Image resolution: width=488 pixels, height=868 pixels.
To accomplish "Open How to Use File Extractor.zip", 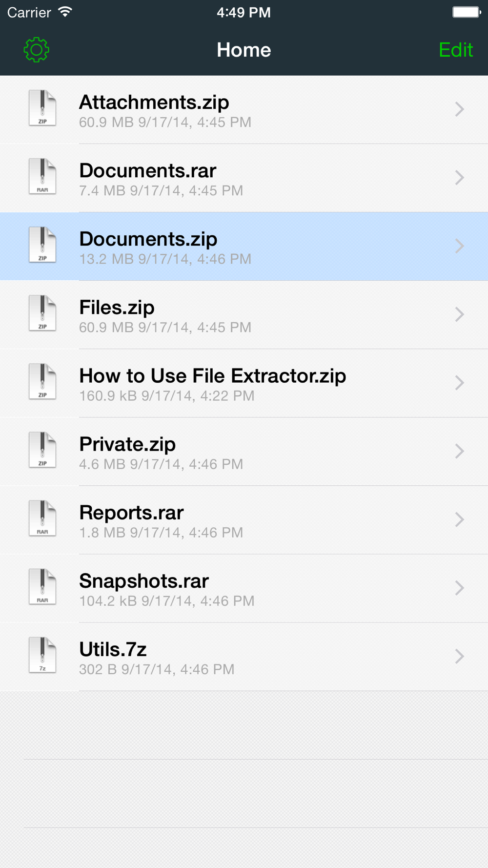I will click(x=212, y=376).
